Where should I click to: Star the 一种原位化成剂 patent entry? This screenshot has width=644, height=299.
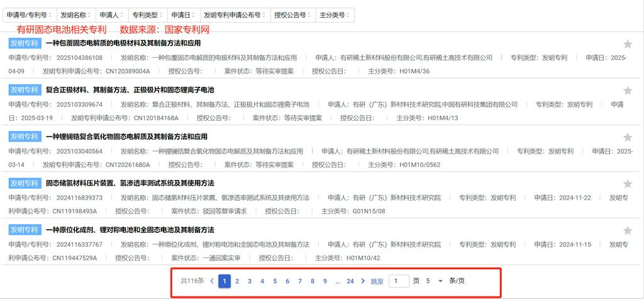(628, 230)
